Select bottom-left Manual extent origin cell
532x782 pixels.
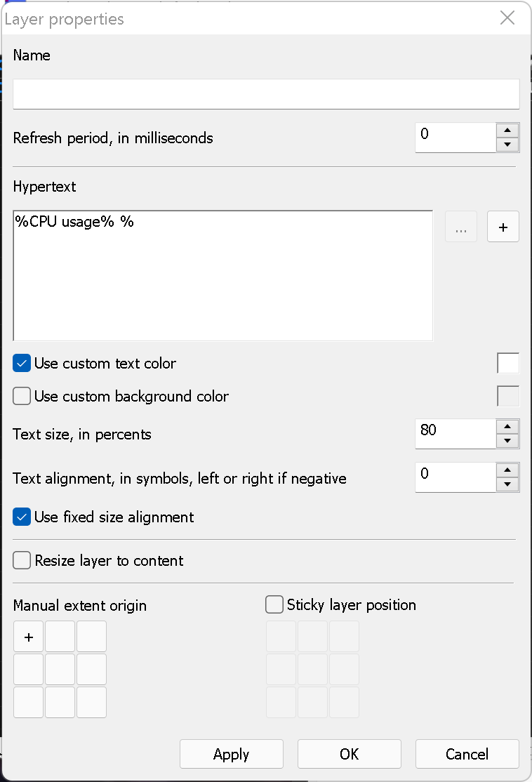(x=29, y=702)
